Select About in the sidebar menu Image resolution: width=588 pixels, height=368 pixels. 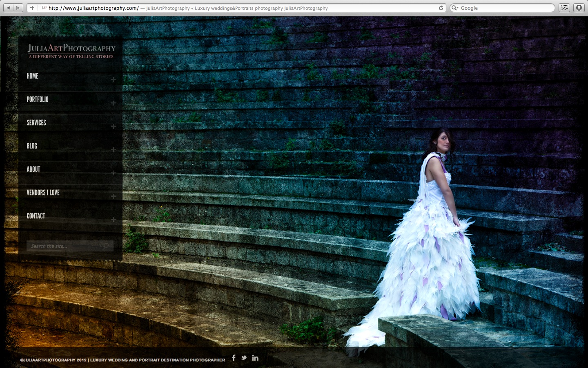33,169
